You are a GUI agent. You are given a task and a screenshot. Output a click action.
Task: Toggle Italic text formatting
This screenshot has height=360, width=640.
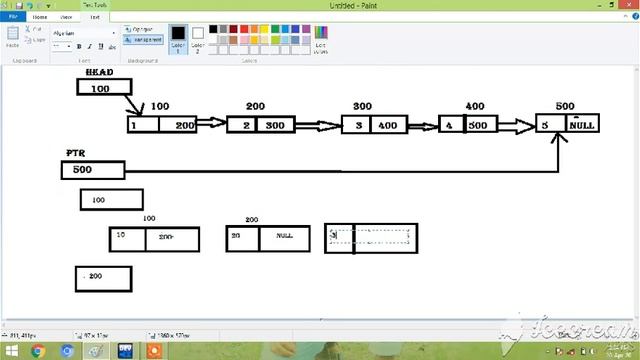[90, 47]
